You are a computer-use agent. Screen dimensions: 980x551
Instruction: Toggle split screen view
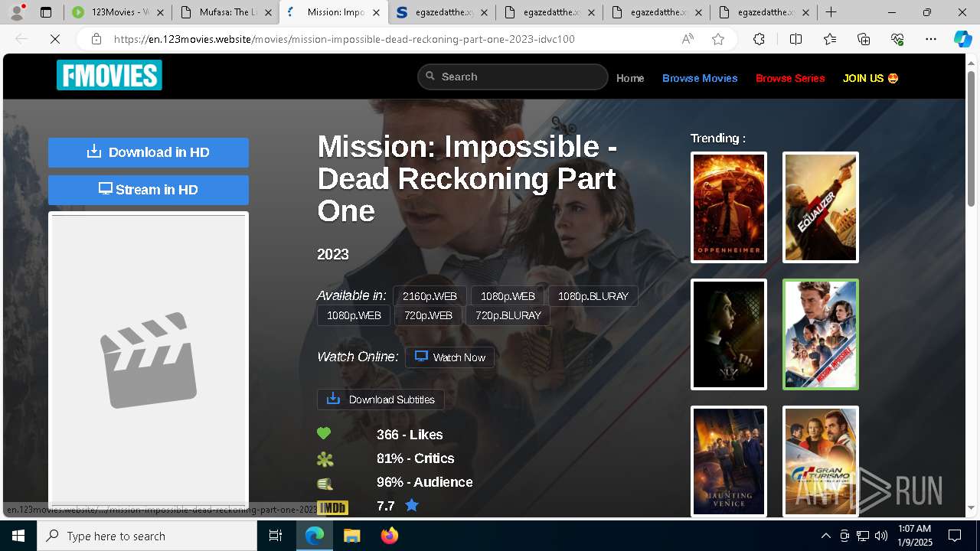(x=795, y=39)
